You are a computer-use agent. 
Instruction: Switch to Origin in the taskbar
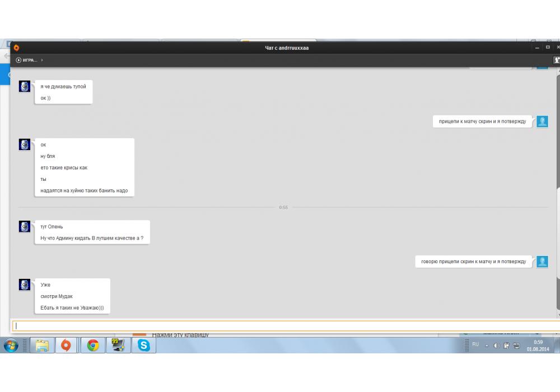point(66,346)
